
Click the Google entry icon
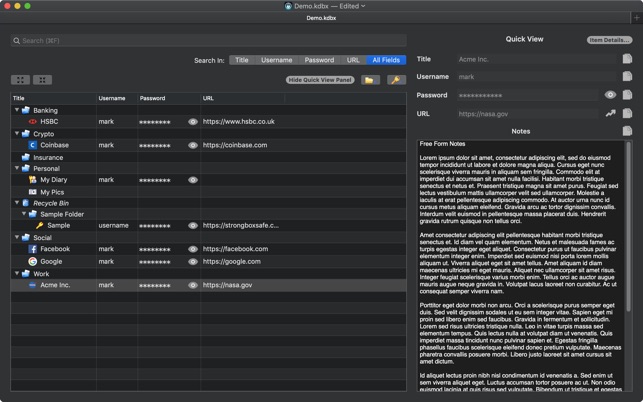(33, 261)
